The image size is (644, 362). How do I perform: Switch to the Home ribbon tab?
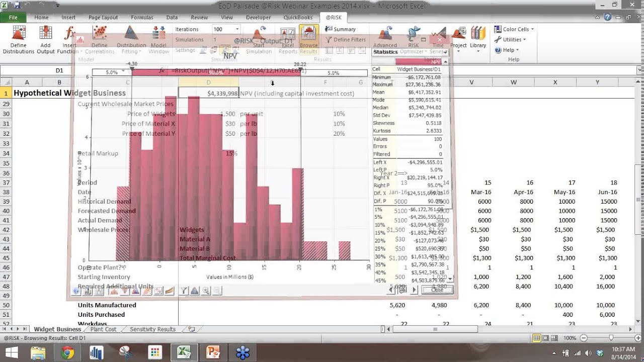click(x=41, y=17)
